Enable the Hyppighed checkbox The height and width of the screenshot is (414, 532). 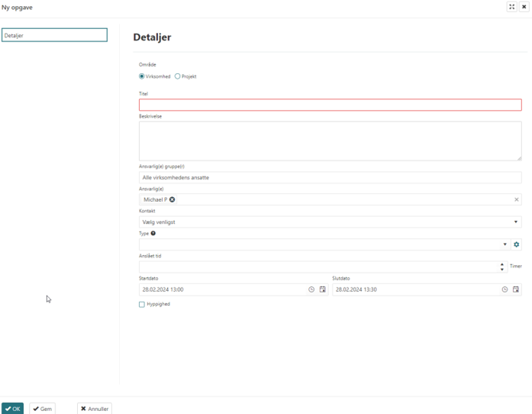tap(142, 304)
